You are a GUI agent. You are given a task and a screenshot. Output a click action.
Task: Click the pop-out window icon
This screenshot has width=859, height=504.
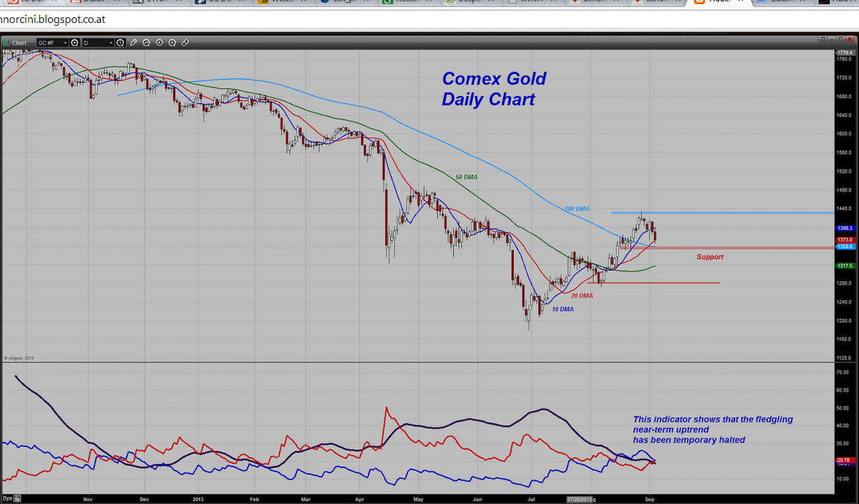click(x=823, y=39)
